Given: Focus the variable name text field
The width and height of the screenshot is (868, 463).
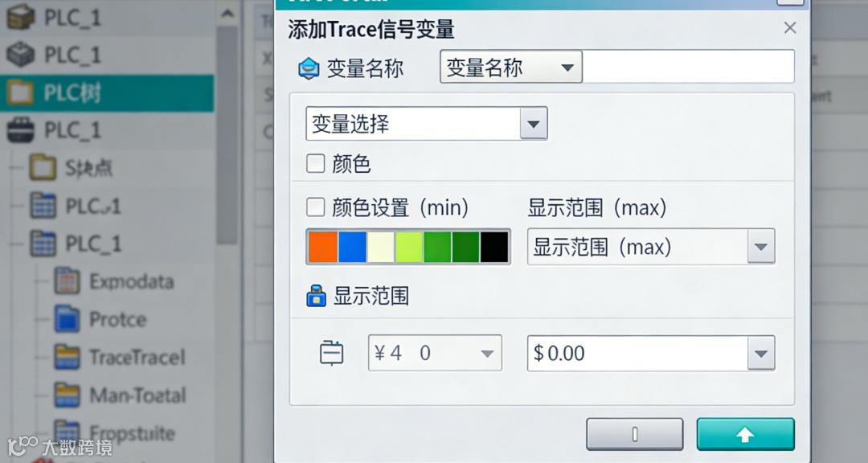Looking at the screenshot, I should click(688, 67).
